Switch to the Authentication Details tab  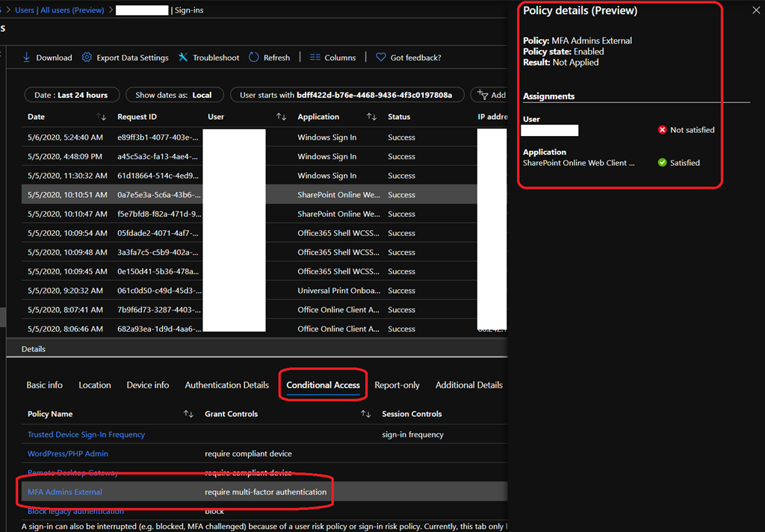[226, 386]
